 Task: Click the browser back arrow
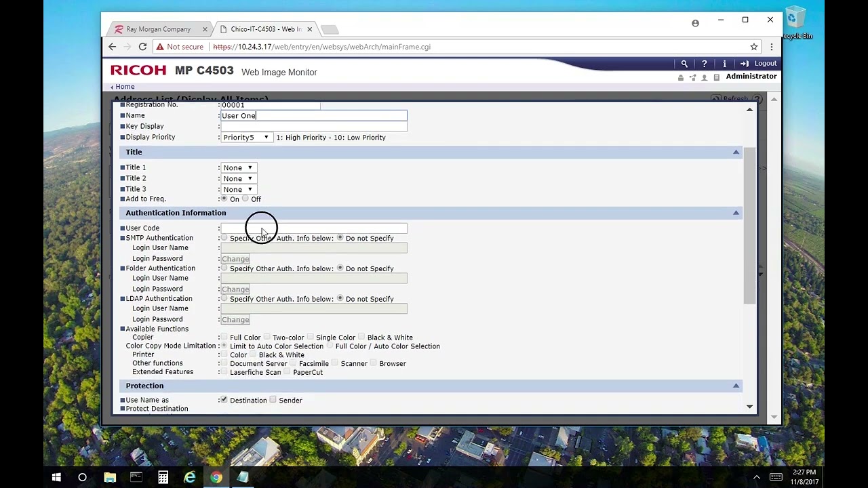pyautogui.click(x=113, y=47)
